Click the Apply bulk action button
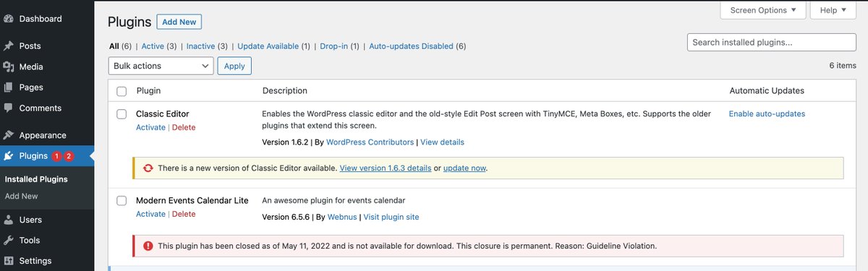 pyautogui.click(x=234, y=66)
